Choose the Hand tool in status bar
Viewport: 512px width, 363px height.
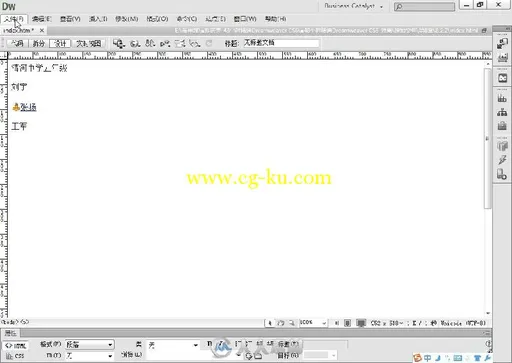(281, 323)
